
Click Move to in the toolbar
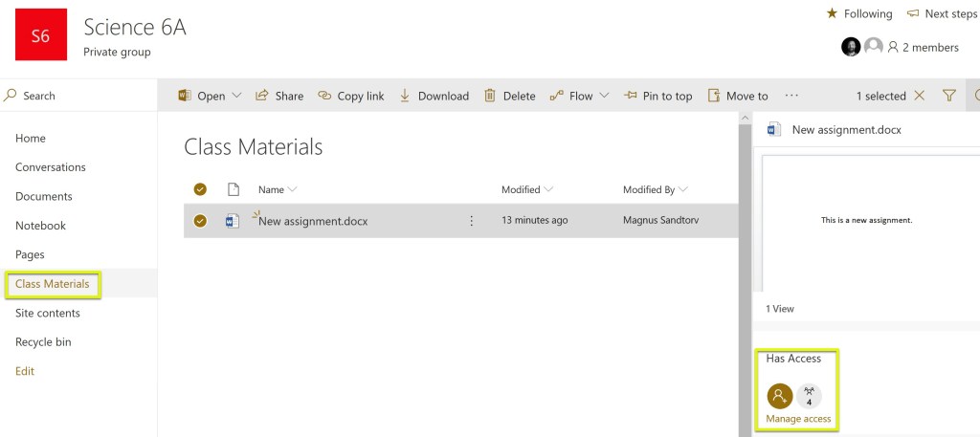(x=738, y=96)
